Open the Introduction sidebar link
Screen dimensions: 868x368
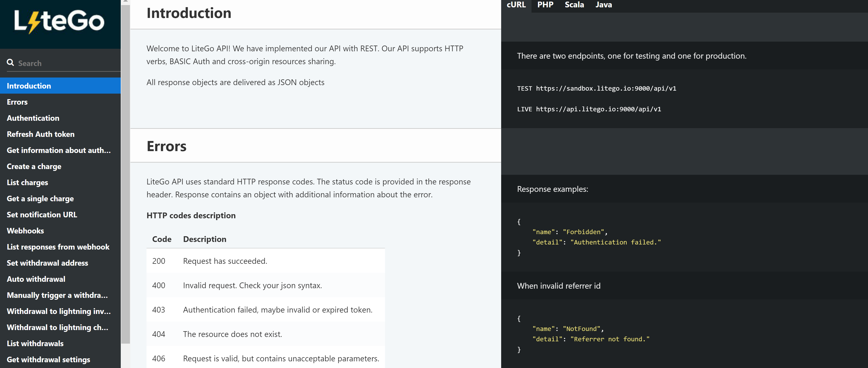29,86
